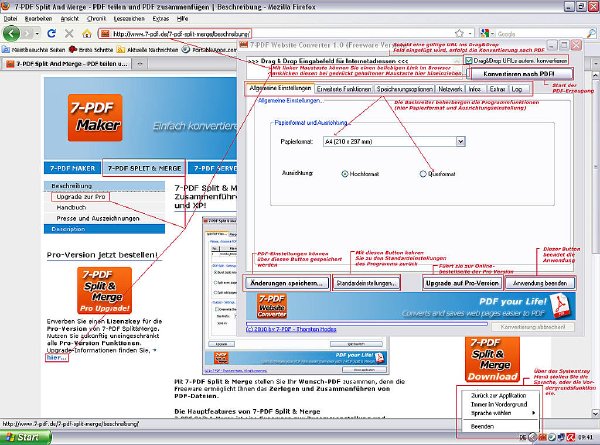Select the Querformat orientation radio button
This screenshot has height=445, width=600.
coord(423,174)
